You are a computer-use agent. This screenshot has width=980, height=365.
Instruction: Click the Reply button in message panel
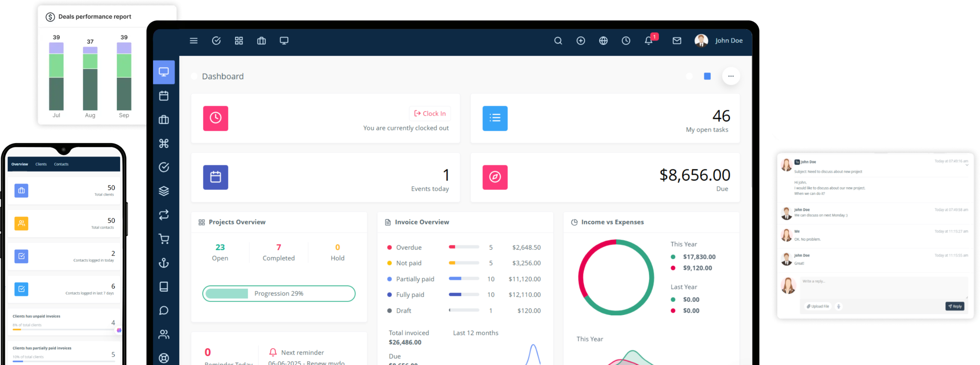955,307
